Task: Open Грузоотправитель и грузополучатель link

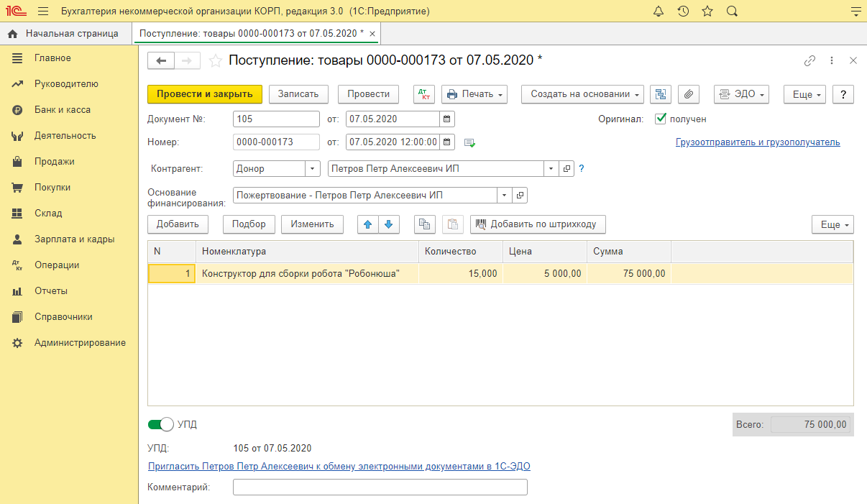Action: click(x=758, y=142)
